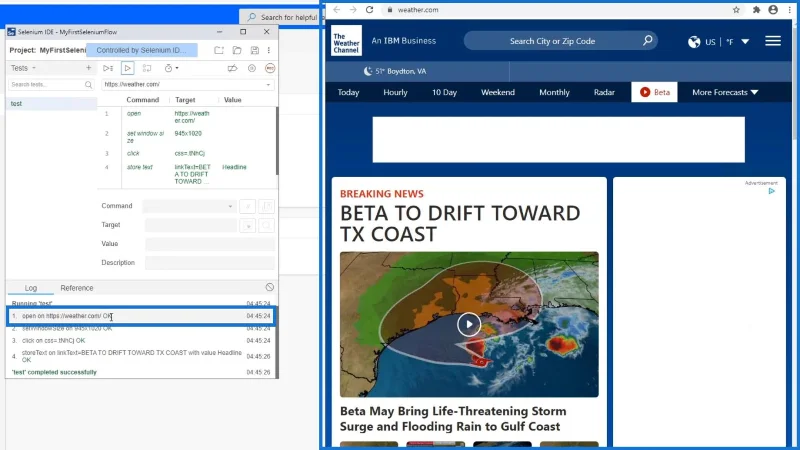The width and height of the screenshot is (800, 450).
Task: Open project folder icon in Selenium IDE
Action: pos(237,50)
